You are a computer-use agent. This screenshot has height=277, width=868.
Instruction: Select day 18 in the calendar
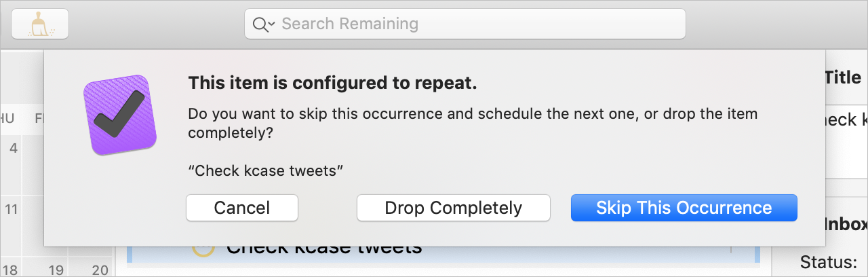point(9,271)
